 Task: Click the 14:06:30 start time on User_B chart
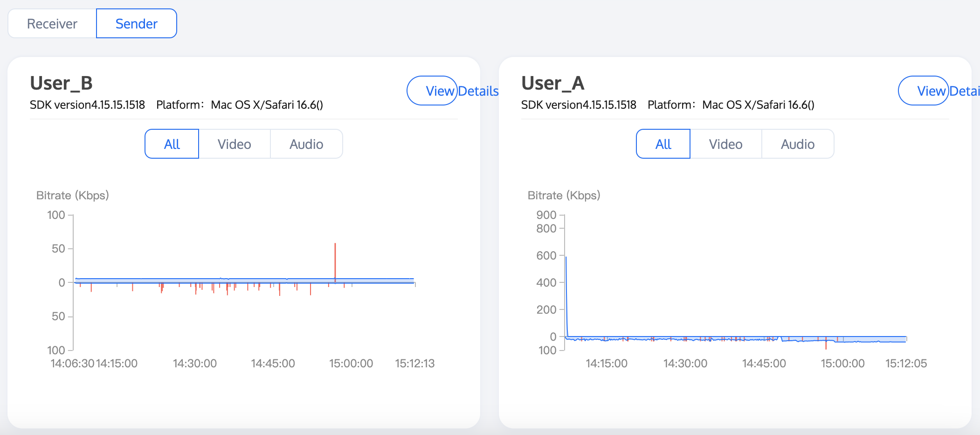(x=72, y=364)
